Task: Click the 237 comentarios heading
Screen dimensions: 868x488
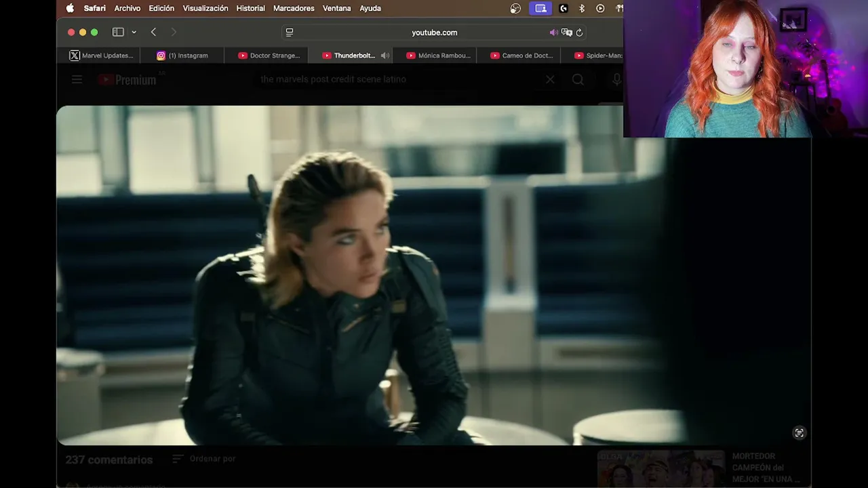Action: [x=109, y=460]
